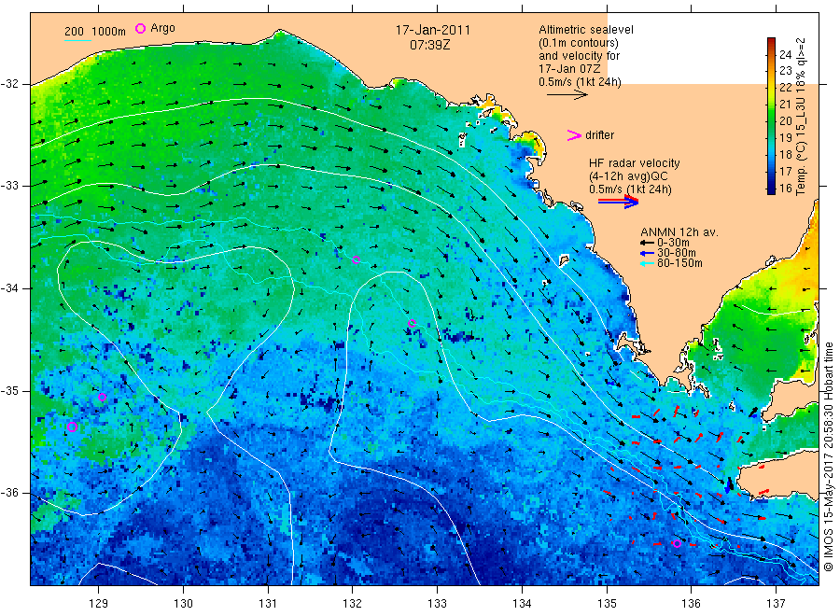The image size is (840, 616).
Task: Click the -36 latitude axis label
Action: (x=9, y=493)
